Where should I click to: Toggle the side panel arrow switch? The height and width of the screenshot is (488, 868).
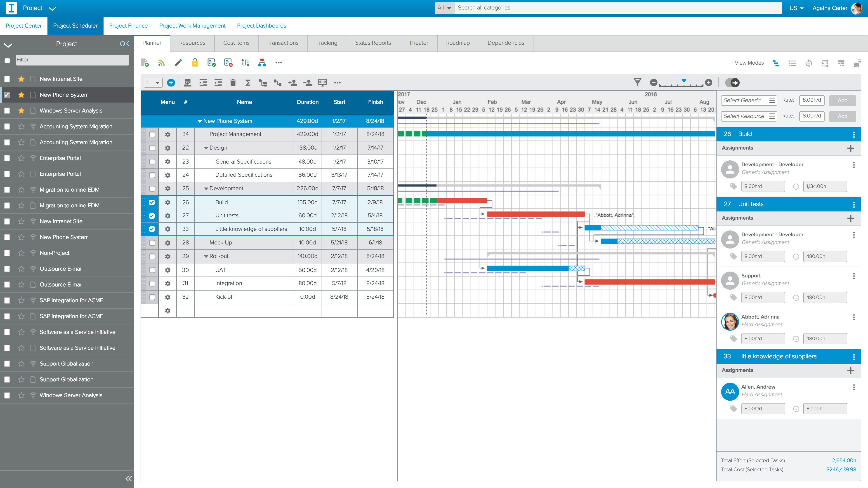click(x=732, y=82)
